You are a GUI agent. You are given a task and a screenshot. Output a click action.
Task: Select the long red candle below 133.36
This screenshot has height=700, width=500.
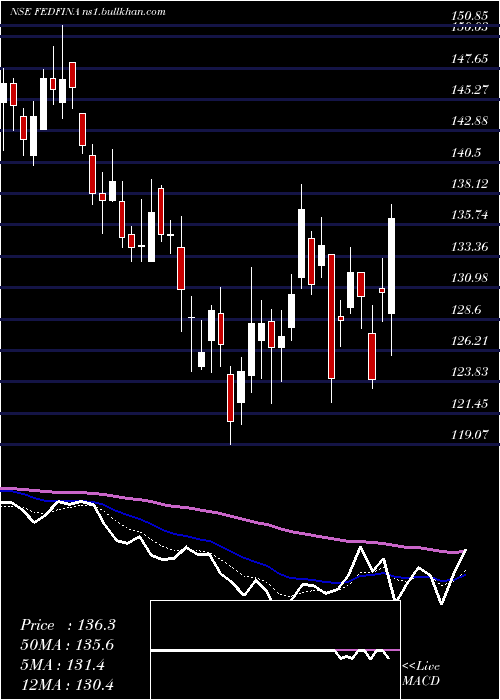coord(331,317)
